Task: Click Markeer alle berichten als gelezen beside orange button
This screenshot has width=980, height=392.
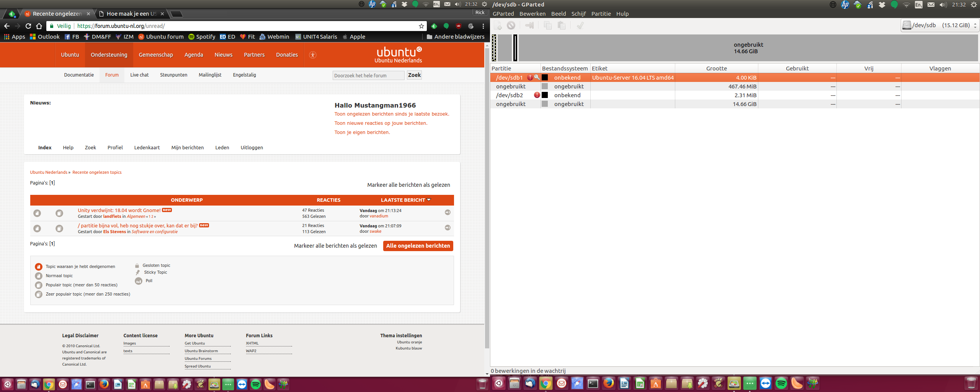Action: click(335, 246)
